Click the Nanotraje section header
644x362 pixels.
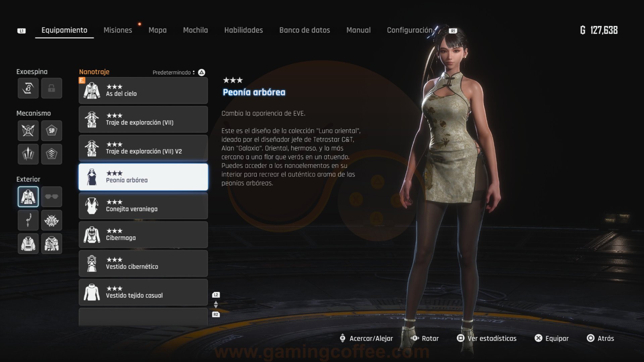[x=94, y=72]
